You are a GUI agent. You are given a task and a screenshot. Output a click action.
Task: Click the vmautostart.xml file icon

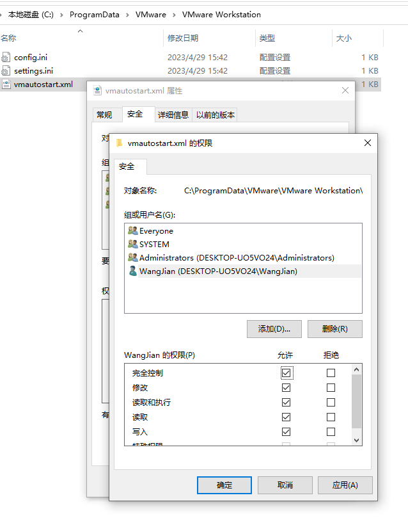(6, 84)
